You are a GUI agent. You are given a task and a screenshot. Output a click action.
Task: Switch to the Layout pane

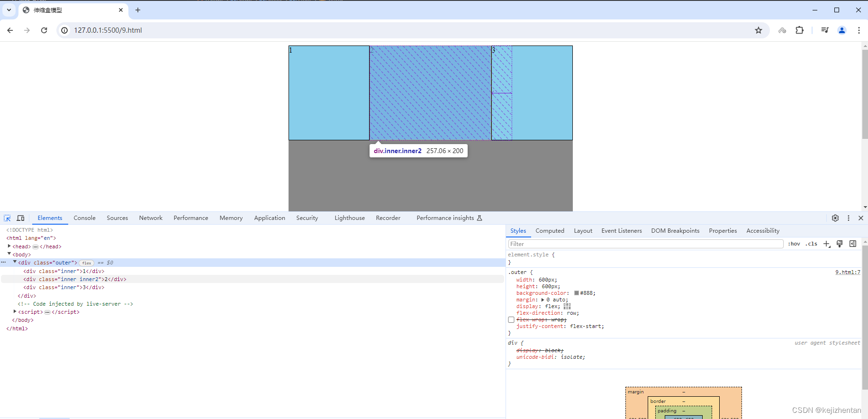pos(583,231)
